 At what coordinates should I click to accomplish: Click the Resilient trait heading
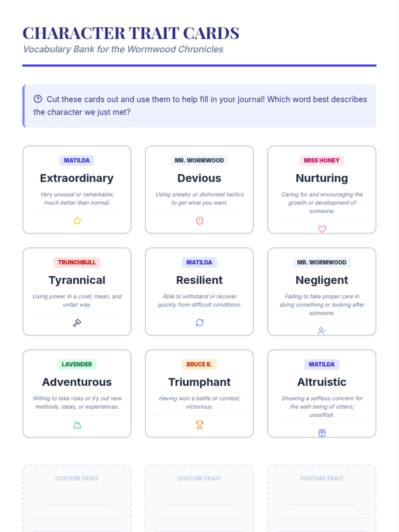[199, 280]
